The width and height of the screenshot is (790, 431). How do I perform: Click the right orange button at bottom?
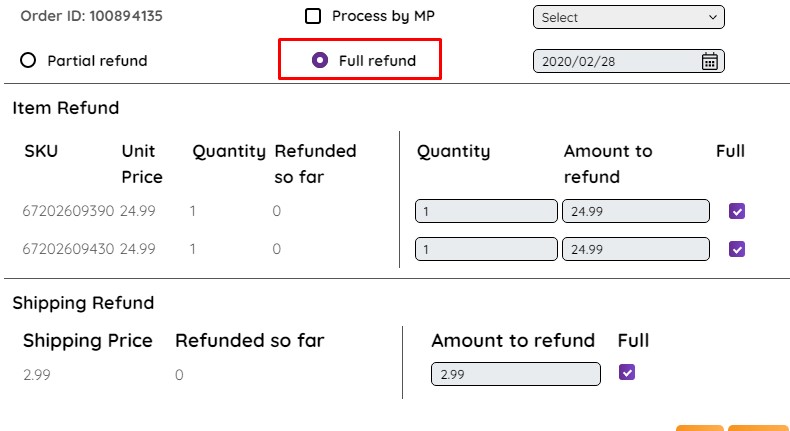(759, 428)
